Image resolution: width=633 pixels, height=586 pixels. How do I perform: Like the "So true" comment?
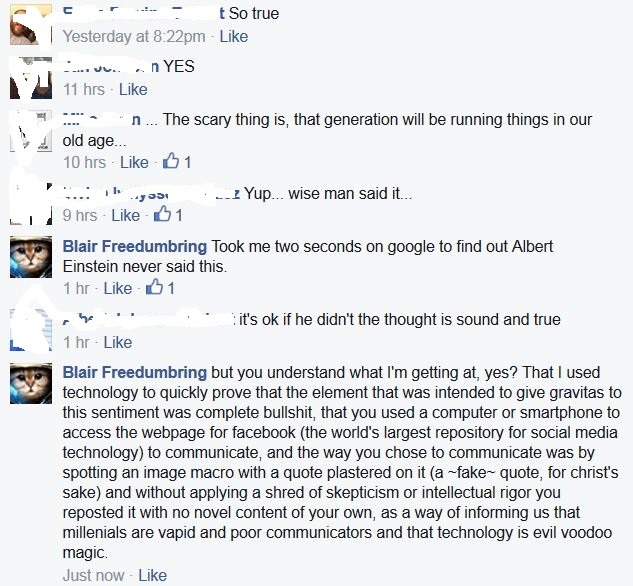click(x=233, y=37)
